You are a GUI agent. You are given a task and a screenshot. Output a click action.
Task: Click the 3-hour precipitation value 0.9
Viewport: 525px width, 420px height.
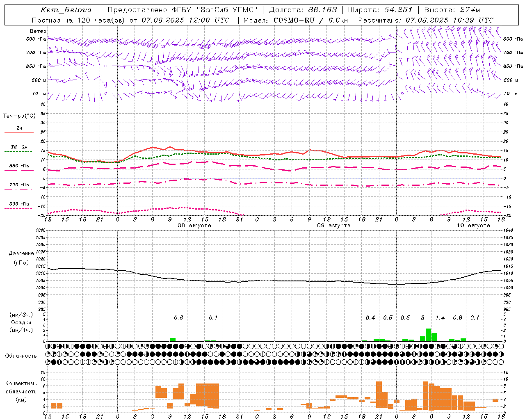click(457, 318)
